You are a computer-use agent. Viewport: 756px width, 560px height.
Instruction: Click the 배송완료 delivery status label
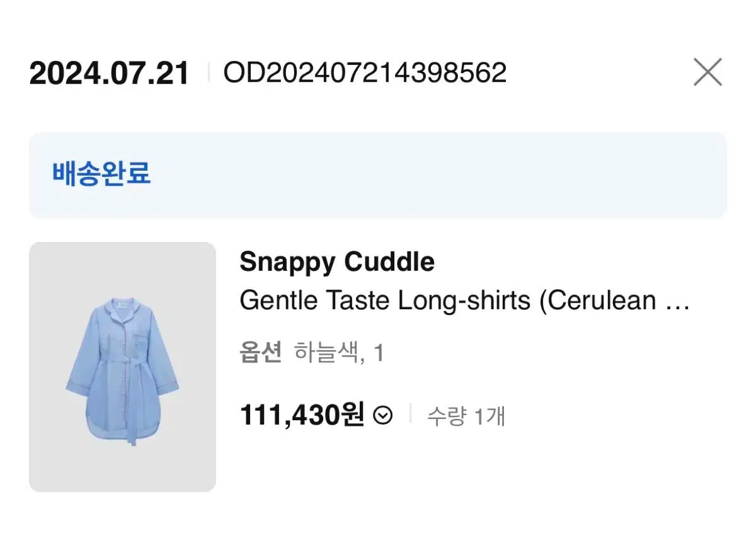pos(101,173)
